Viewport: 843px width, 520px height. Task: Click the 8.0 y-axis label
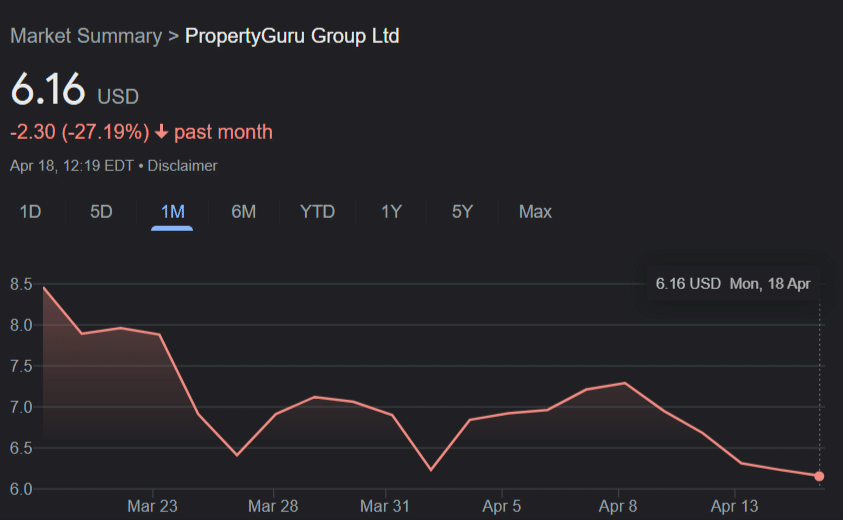pyautogui.click(x=21, y=325)
